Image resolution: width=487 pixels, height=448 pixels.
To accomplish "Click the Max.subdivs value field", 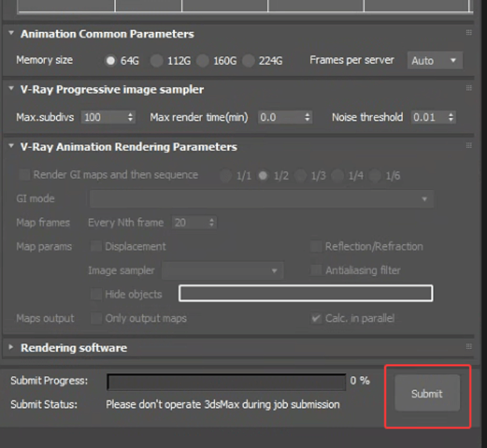I will pyautogui.click(x=103, y=118).
